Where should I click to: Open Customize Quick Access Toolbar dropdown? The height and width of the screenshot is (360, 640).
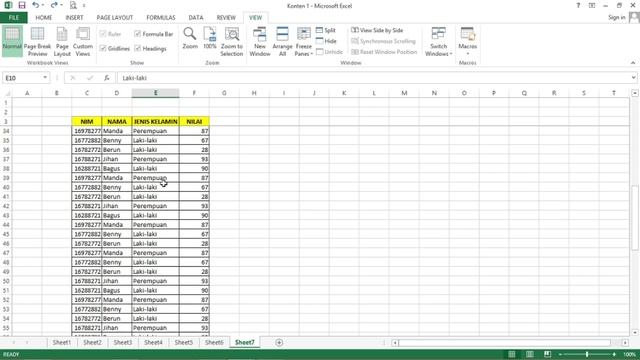[x=84, y=5]
